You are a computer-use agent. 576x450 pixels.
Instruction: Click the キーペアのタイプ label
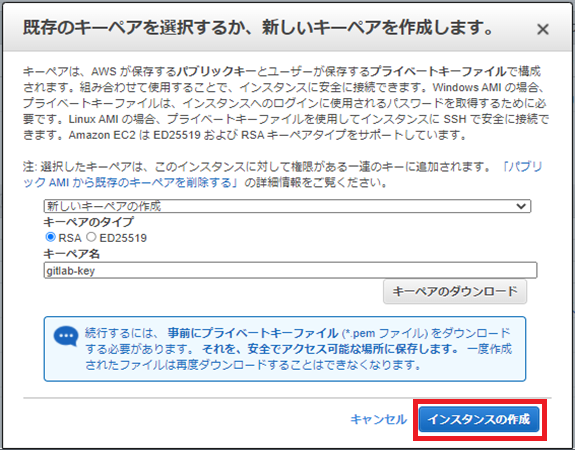[x=89, y=222]
